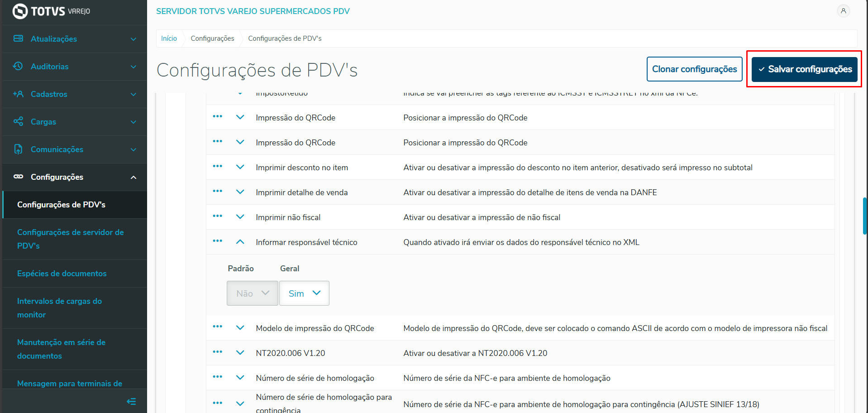
Task: Expand the Cargas sidebar section chevron
Action: point(134,122)
